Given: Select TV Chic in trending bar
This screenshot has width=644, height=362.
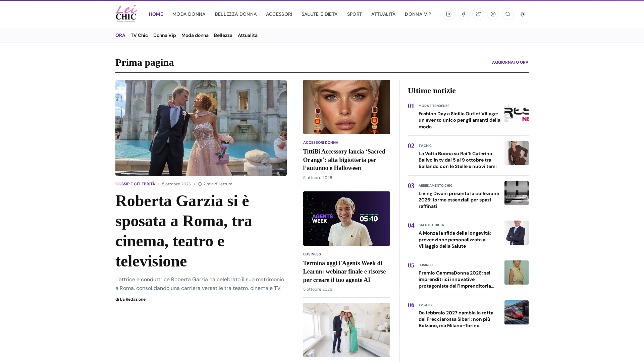Looking at the screenshot, I should [139, 35].
